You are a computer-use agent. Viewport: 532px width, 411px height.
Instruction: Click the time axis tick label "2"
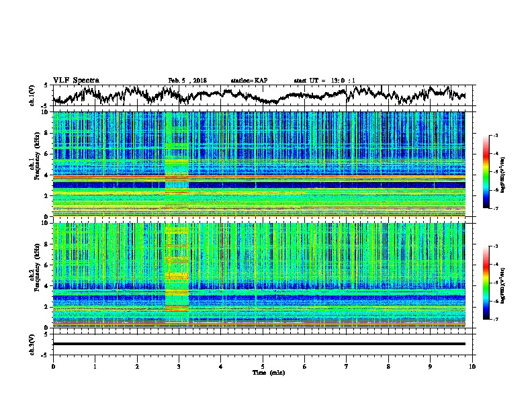pos(137,367)
